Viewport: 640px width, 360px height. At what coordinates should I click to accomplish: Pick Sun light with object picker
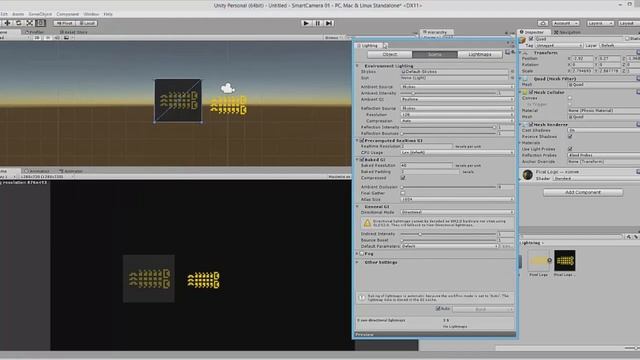click(512, 78)
